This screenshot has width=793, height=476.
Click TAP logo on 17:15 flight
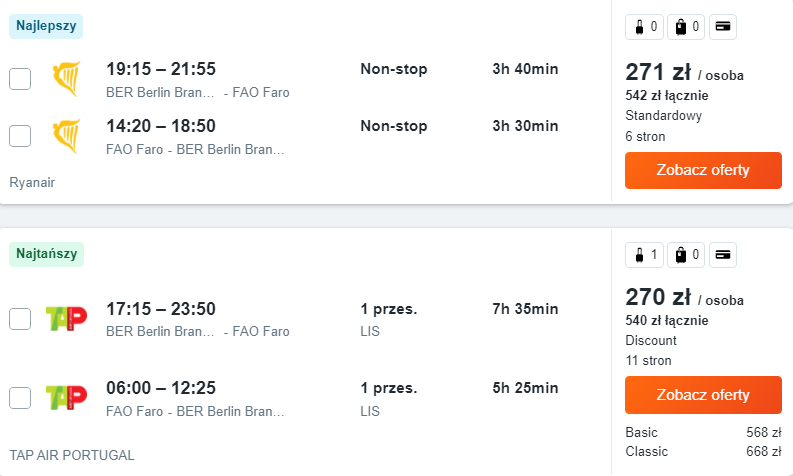(66, 319)
